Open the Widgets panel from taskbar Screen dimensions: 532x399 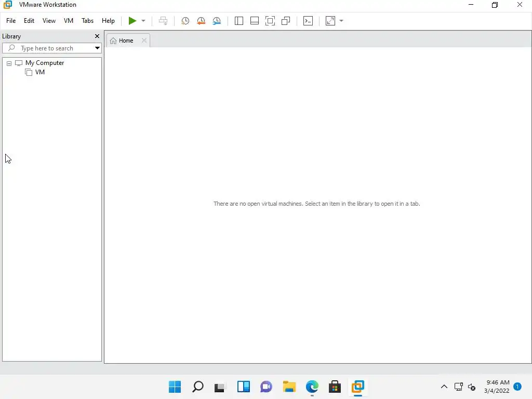pyautogui.click(x=244, y=387)
